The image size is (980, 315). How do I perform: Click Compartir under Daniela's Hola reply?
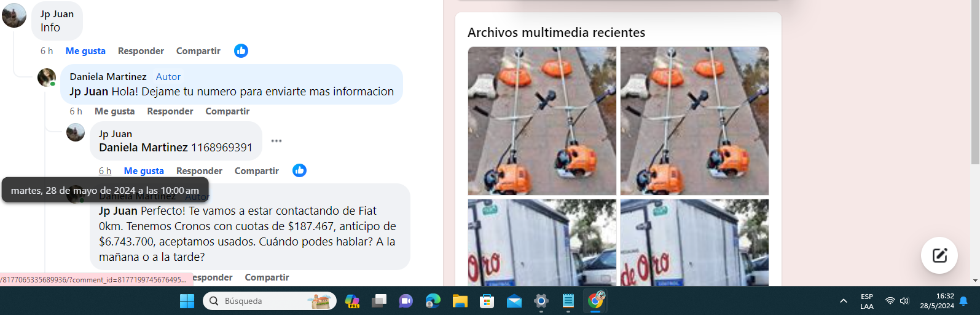[227, 111]
